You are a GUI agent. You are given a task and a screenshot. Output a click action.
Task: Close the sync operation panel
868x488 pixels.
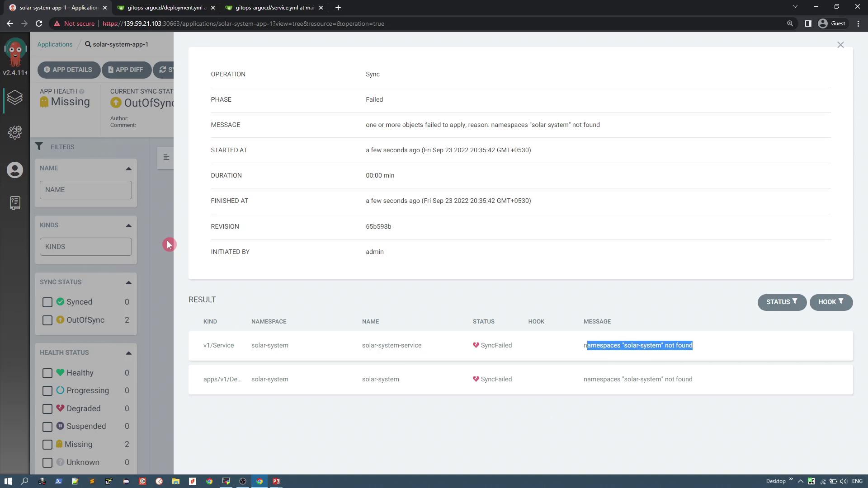pos(840,45)
